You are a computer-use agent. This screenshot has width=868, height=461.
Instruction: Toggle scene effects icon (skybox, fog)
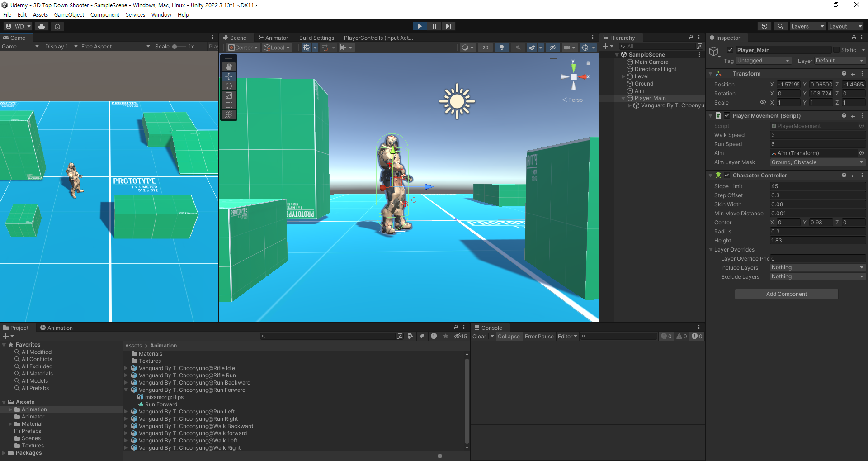533,48
